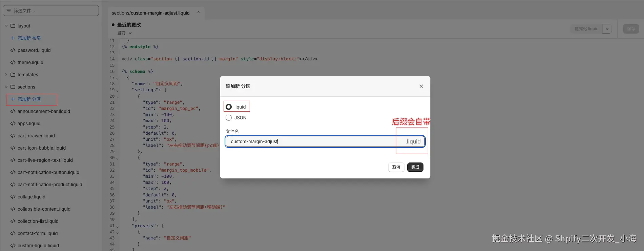Click the plus icon beside 添加新 分区

tap(13, 99)
